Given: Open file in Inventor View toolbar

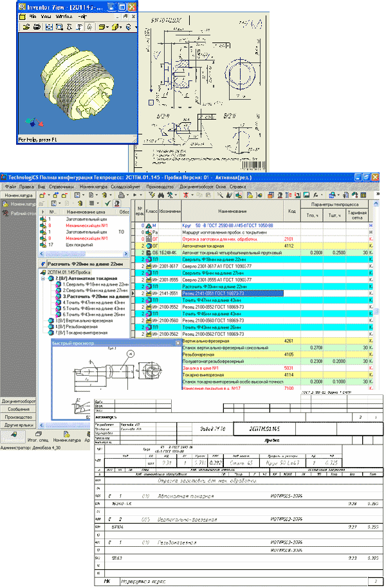Looking at the screenshot, I should coord(26,27).
